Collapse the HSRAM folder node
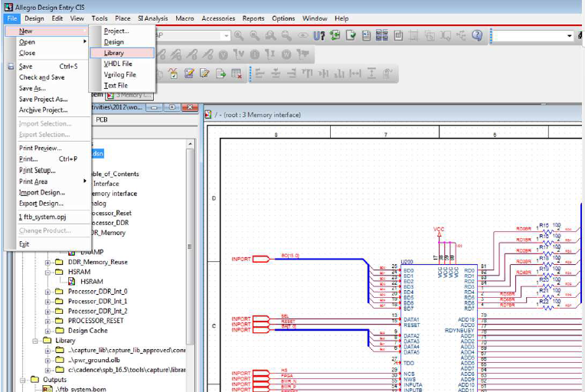 47,273
